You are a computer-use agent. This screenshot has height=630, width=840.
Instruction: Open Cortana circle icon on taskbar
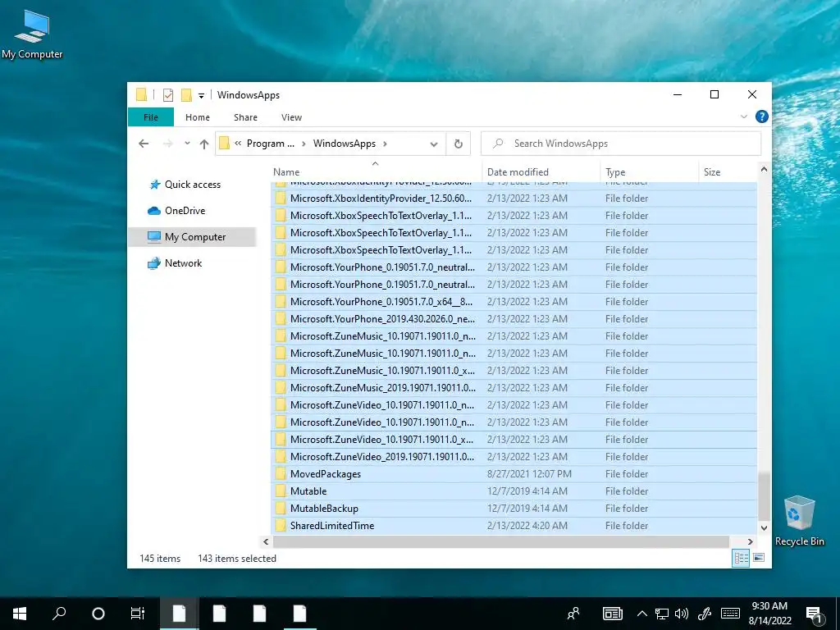[x=98, y=614]
